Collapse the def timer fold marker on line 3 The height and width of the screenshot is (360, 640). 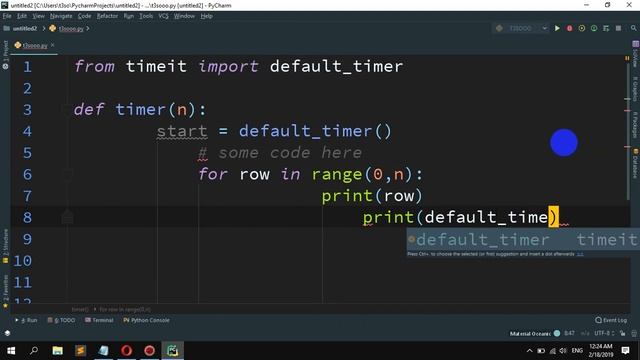(67, 110)
